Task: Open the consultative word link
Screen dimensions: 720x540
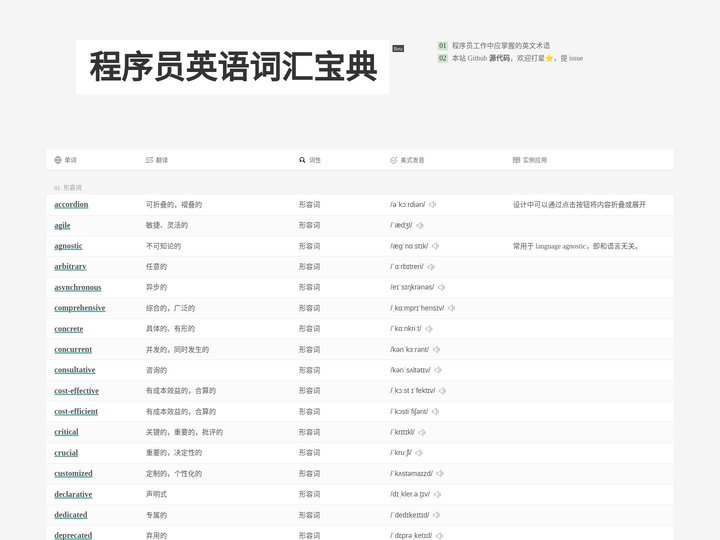Action: tap(75, 370)
